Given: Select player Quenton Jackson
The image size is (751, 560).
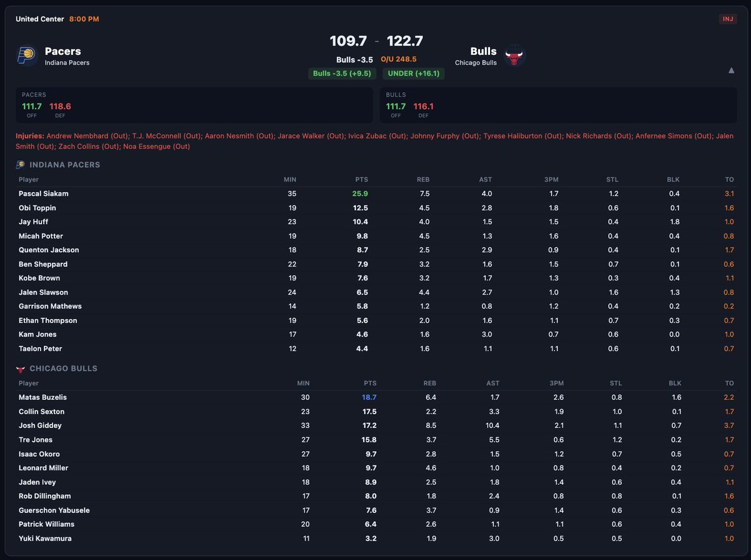Looking at the screenshot, I should coord(49,250).
